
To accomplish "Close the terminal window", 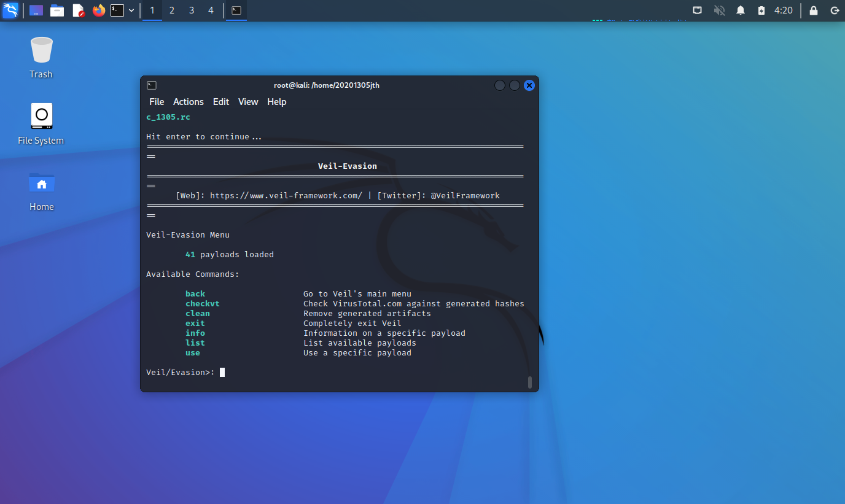I will coord(529,85).
